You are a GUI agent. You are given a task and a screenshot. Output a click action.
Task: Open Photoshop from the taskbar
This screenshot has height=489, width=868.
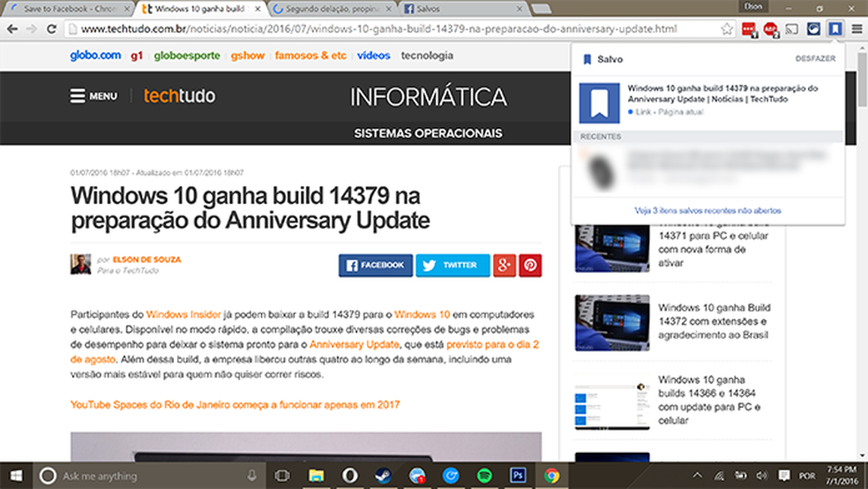pyautogui.click(x=518, y=475)
